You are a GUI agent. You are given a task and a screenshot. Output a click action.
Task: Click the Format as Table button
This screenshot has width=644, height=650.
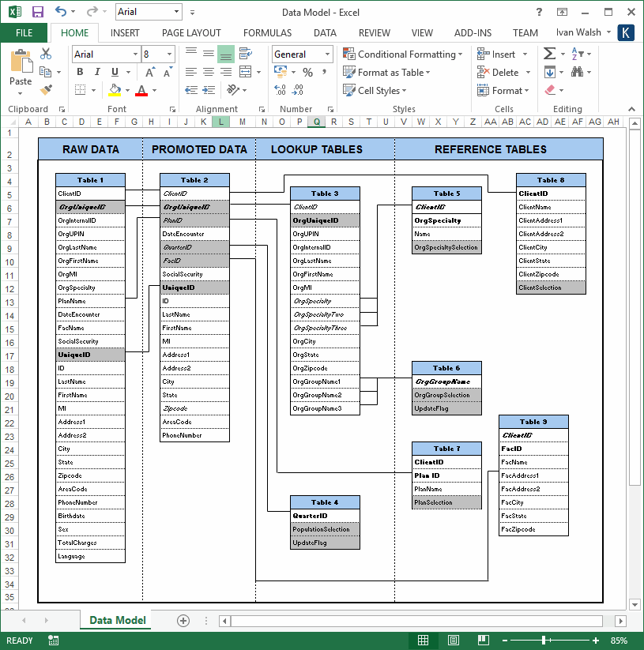tap(387, 72)
